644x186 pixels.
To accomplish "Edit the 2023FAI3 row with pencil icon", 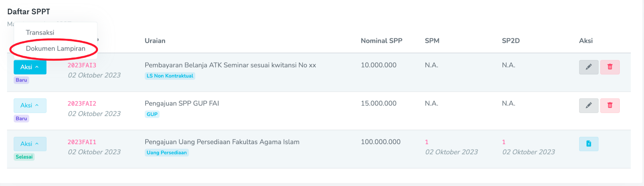I will coord(588,67).
